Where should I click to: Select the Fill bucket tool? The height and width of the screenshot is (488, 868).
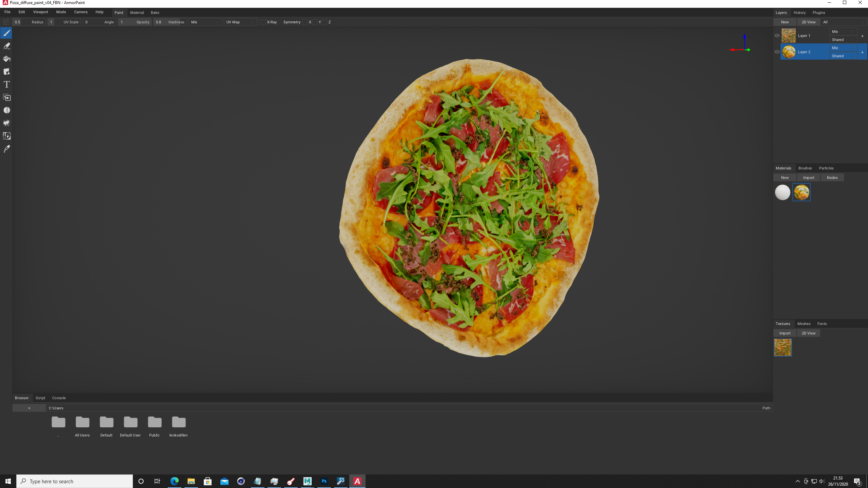(6, 59)
